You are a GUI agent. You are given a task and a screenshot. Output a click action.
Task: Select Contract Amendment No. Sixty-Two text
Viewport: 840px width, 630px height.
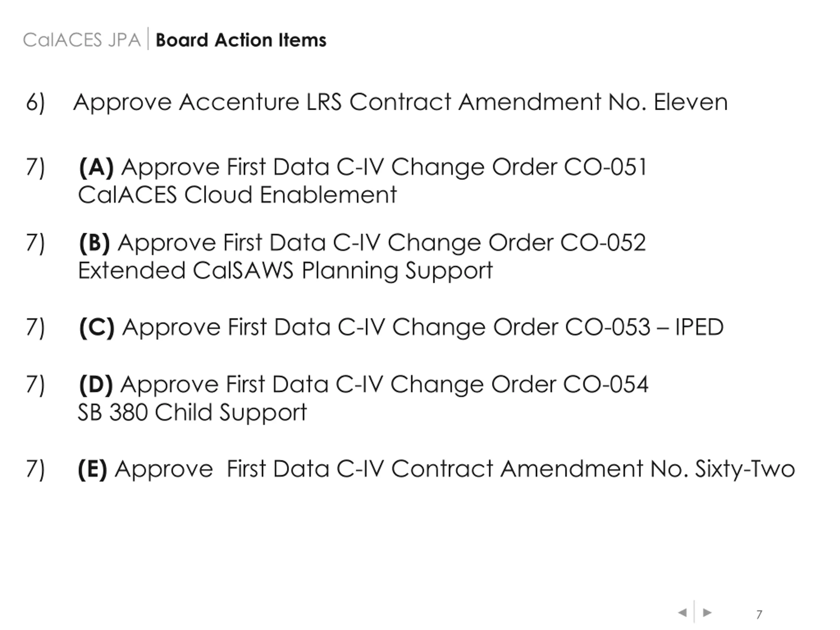[593, 469]
